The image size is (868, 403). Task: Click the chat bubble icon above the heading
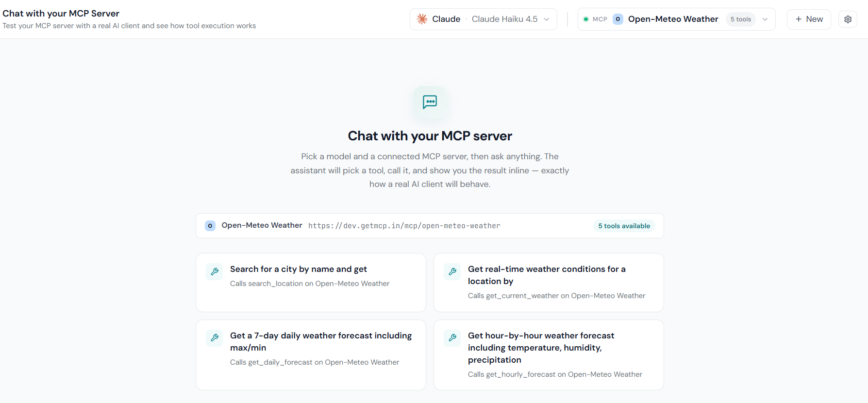(x=430, y=102)
